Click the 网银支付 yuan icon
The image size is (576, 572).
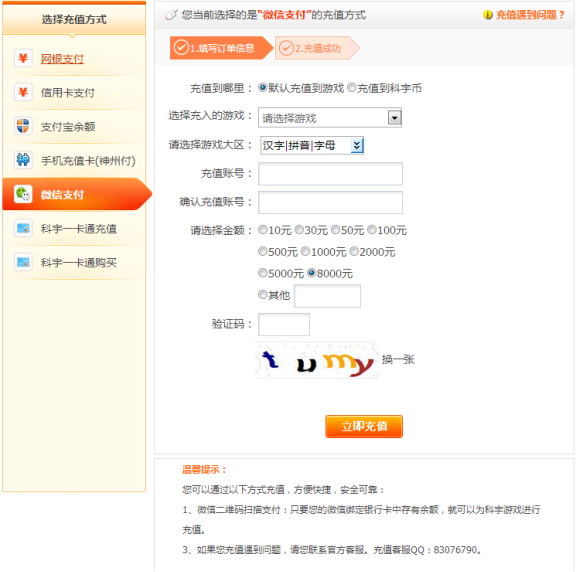[x=23, y=58]
